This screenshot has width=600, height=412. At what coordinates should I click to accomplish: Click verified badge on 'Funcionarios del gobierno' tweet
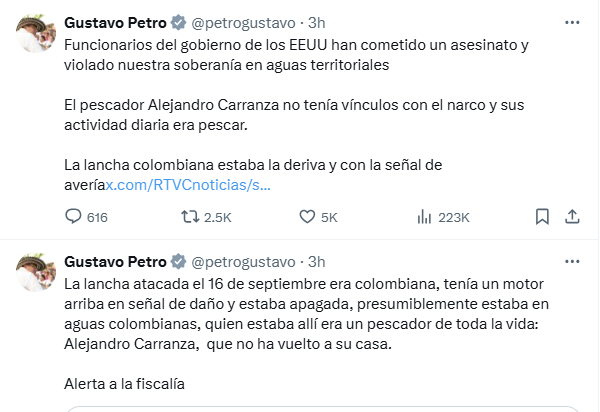point(177,22)
